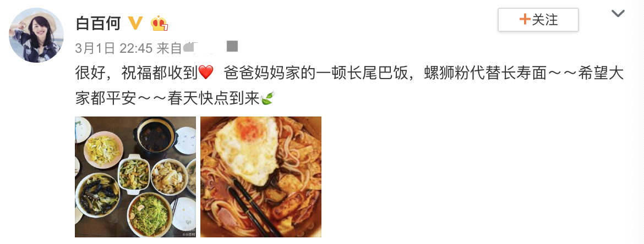Click the red heart emoji in post
This screenshot has height=244, width=644.
point(206,74)
